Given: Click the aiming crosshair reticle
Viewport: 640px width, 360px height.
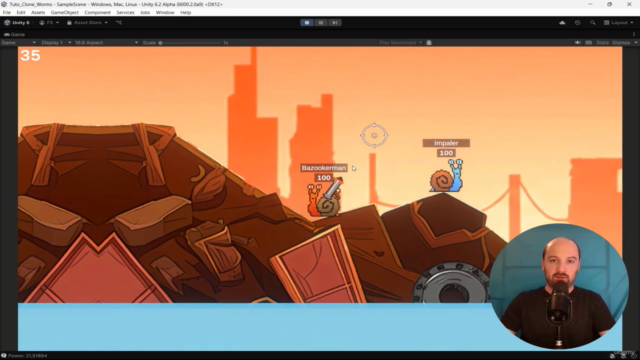Looking at the screenshot, I should click(374, 135).
